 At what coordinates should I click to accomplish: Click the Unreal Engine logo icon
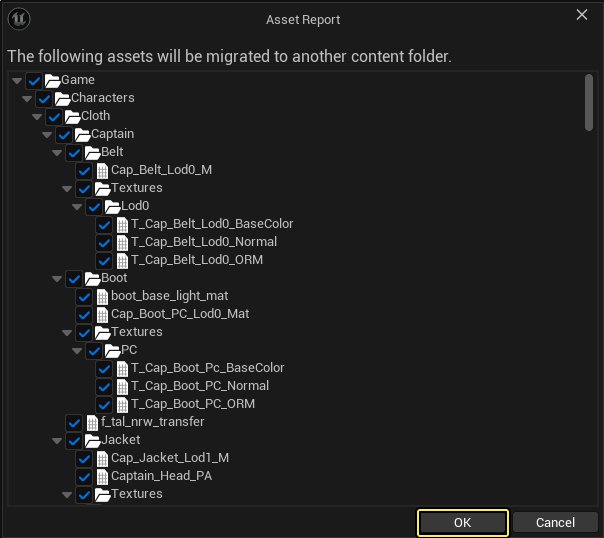(19, 18)
